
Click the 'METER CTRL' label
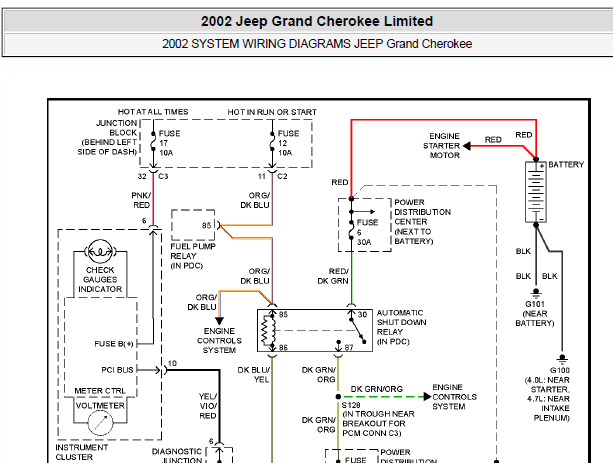[100, 391]
